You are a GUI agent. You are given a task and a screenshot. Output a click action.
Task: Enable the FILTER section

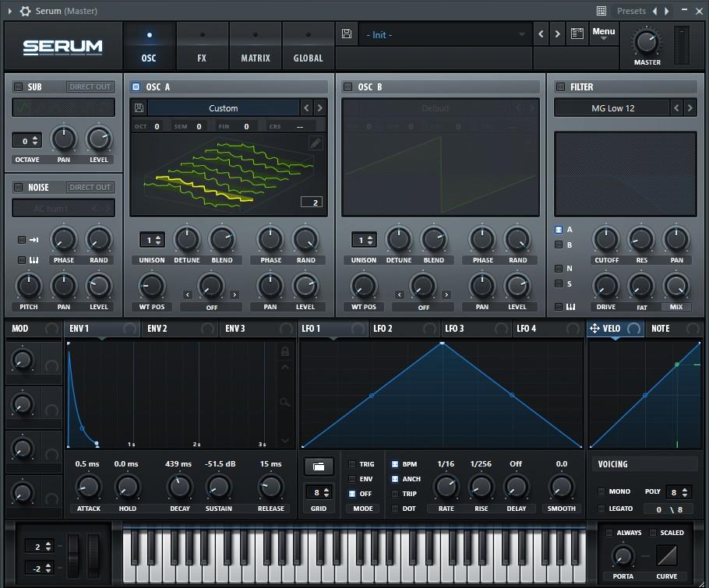(560, 86)
